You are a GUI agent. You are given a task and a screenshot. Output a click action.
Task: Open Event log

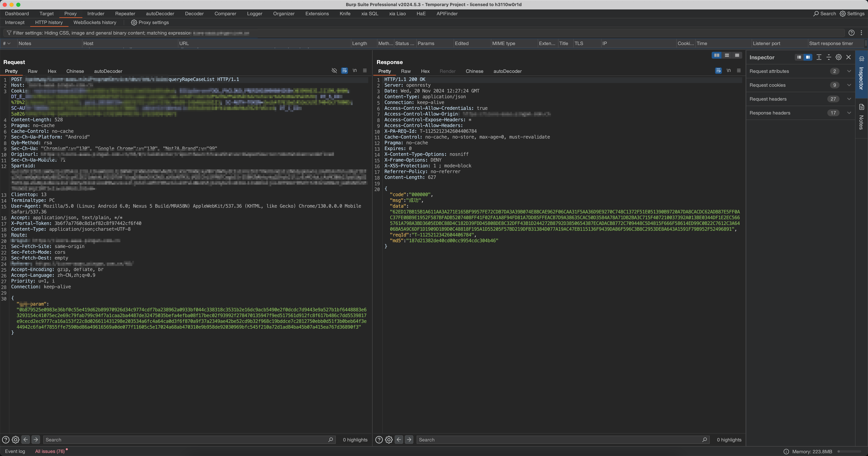15,451
